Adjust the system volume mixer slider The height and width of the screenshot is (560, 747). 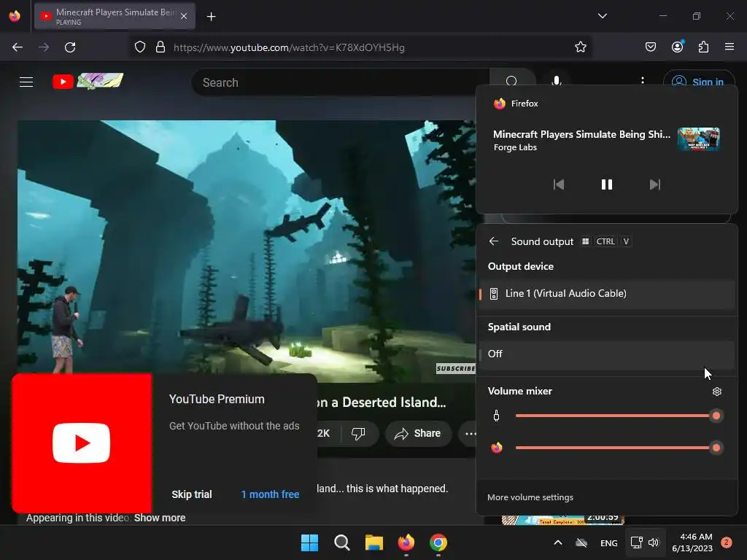tap(619, 416)
